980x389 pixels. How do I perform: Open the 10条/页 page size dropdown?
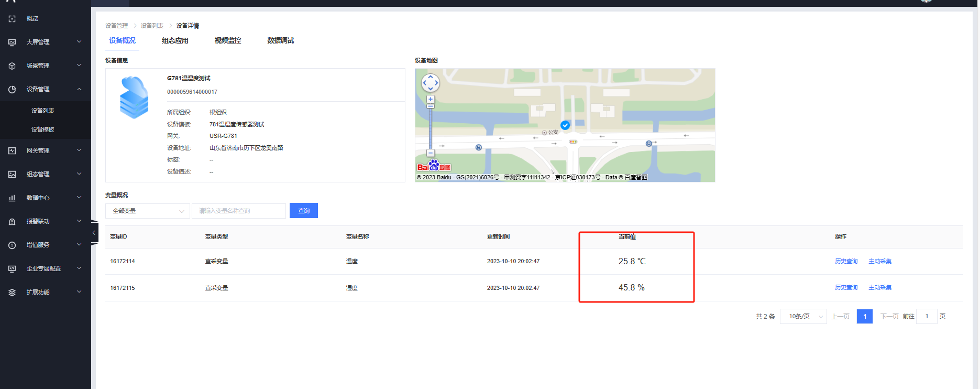[x=803, y=316]
